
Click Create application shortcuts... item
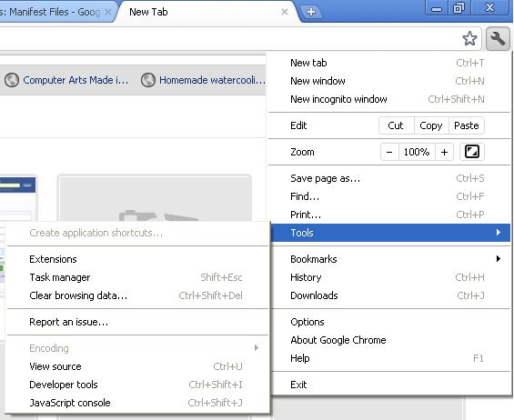(x=137, y=233)
